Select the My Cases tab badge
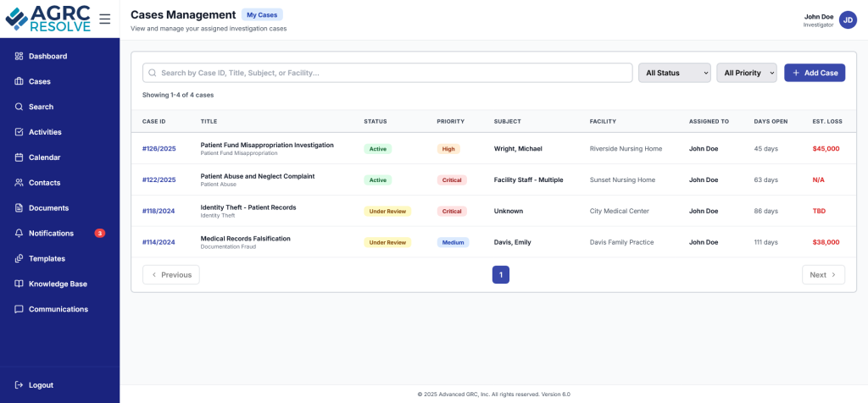 coord(262,14)
